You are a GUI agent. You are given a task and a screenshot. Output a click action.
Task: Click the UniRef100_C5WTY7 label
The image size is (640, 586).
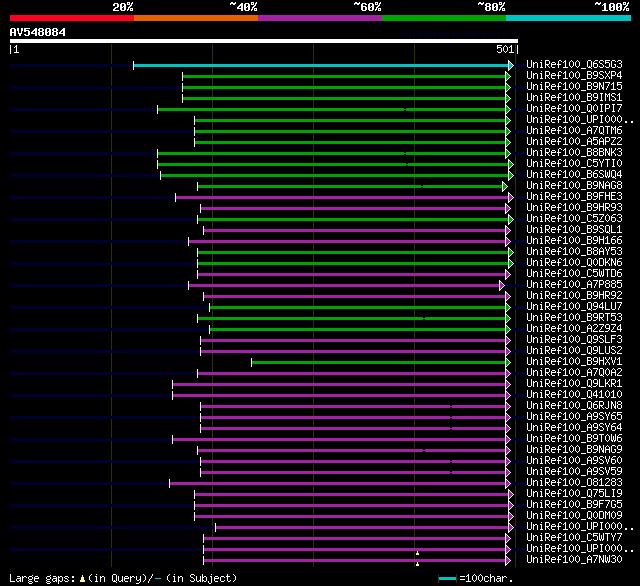tap(574, 538)
